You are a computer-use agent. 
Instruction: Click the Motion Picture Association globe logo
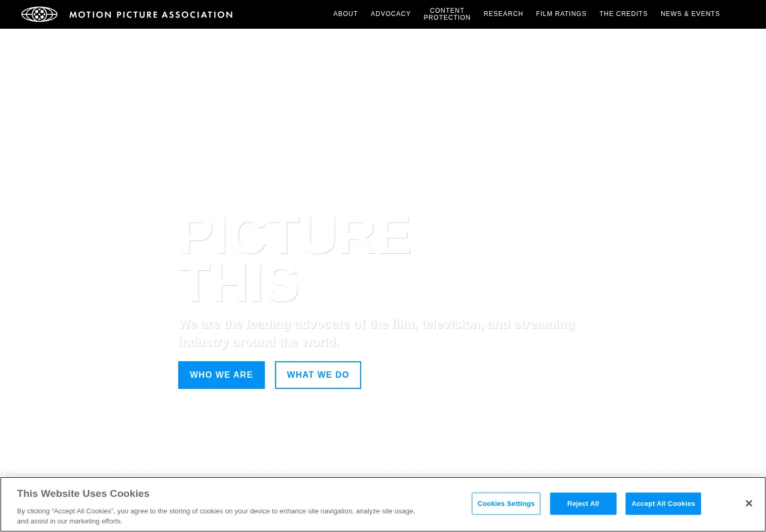tap(39, 14)
